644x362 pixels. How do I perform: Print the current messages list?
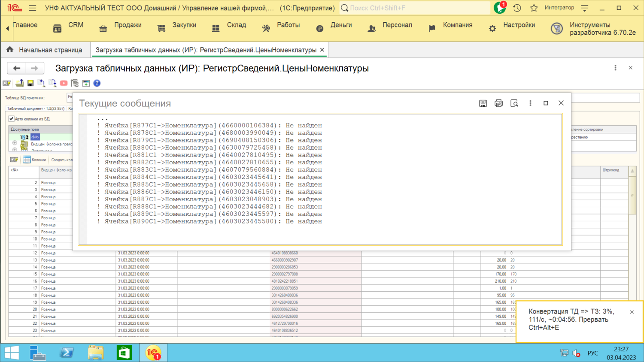(498, 103)
